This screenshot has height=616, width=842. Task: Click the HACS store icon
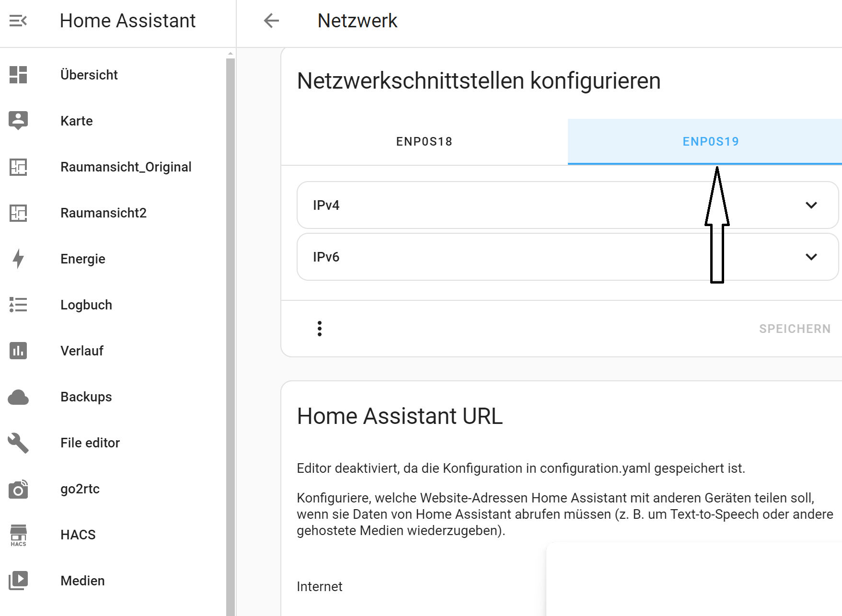[18, 535]
